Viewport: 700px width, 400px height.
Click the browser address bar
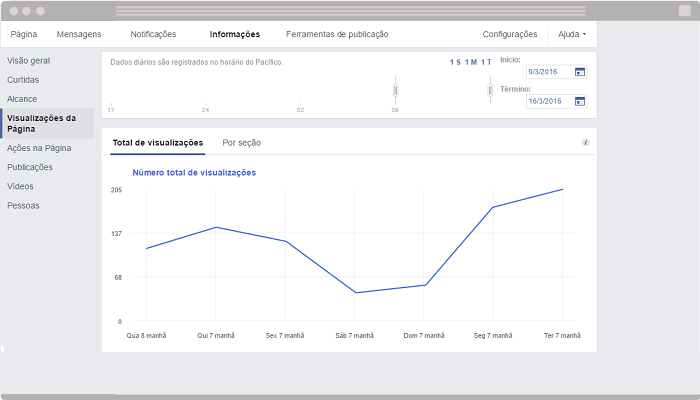[x=350, y=11]
